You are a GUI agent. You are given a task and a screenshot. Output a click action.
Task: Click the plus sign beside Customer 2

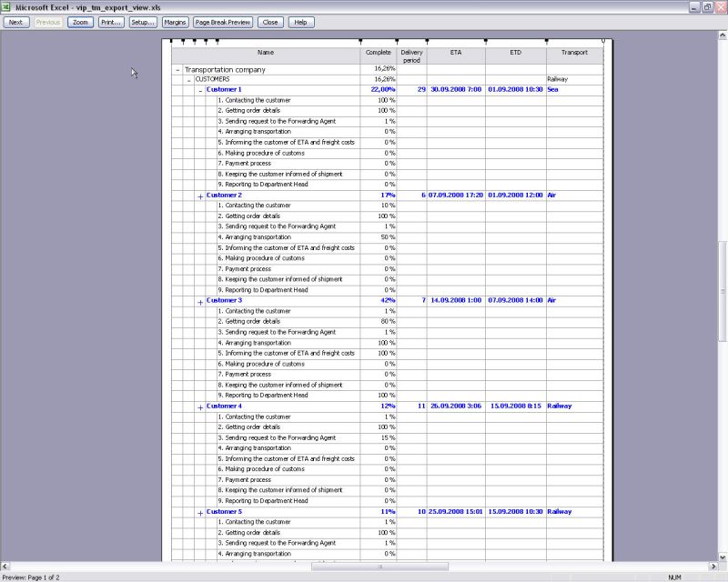pyautogui.click(x=200, y=196)
